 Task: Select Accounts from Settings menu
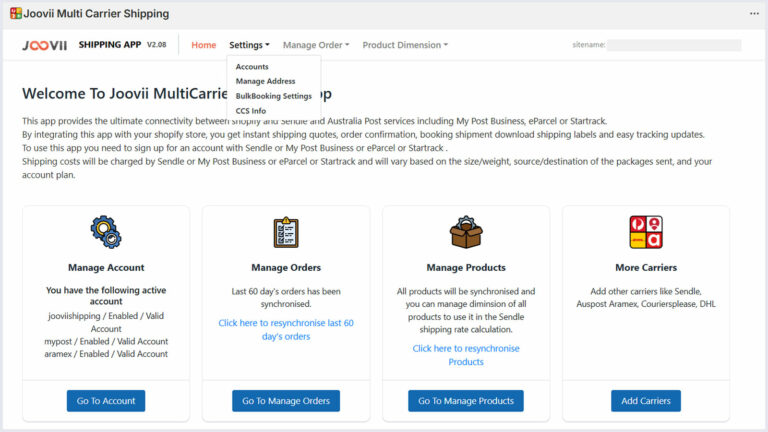[252, 67]
